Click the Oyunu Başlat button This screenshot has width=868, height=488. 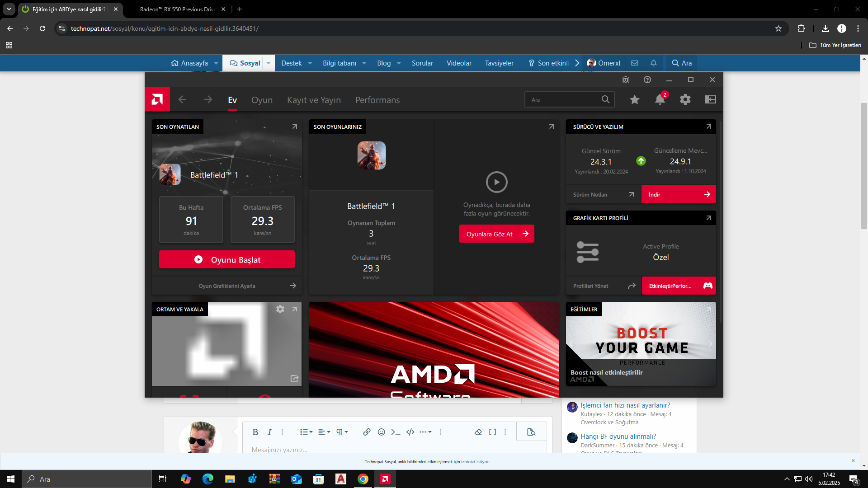[226, 259]
